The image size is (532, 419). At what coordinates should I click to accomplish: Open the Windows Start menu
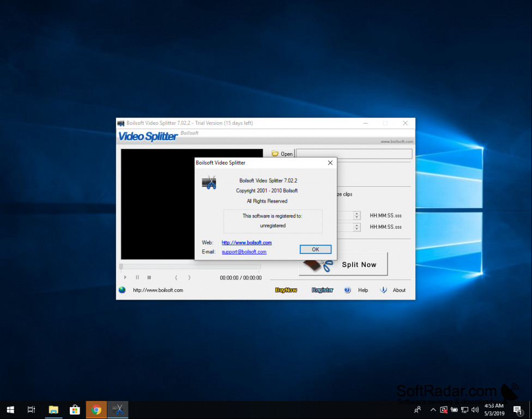pyautogui.click(x=10, y=410)
